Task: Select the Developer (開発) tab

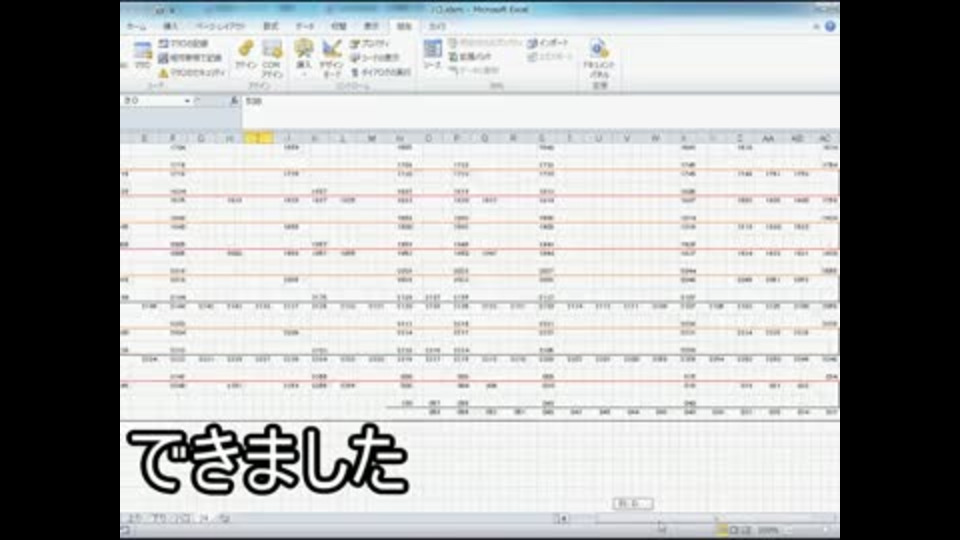Action: point(404,26)
